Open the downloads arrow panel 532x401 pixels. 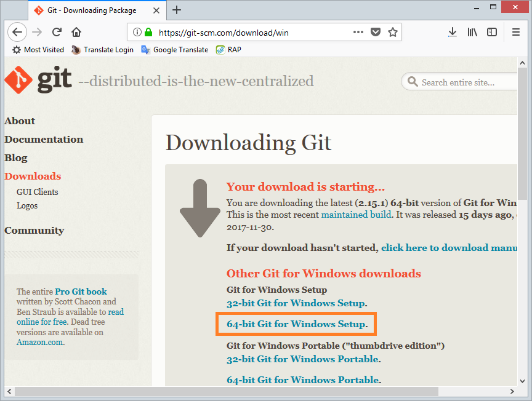click(453, 32)
